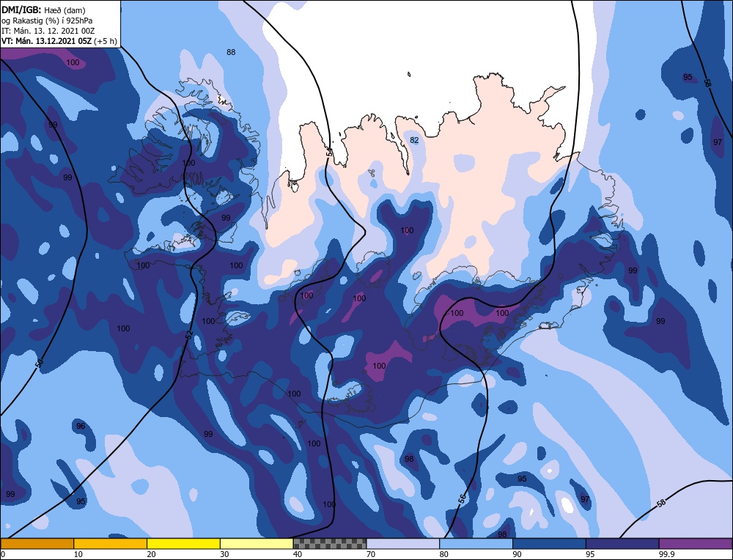The image size is (733, 560).
Task: Click the valid time 'VT: Mán. 13.12.2021 05Z'
Action: point(46,41)
